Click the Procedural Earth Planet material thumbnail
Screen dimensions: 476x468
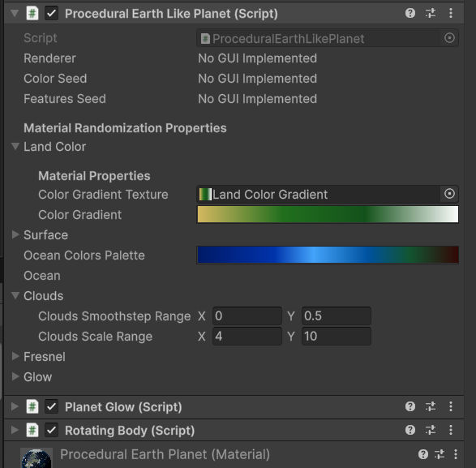pyautogui.click(x=36, y=458)
